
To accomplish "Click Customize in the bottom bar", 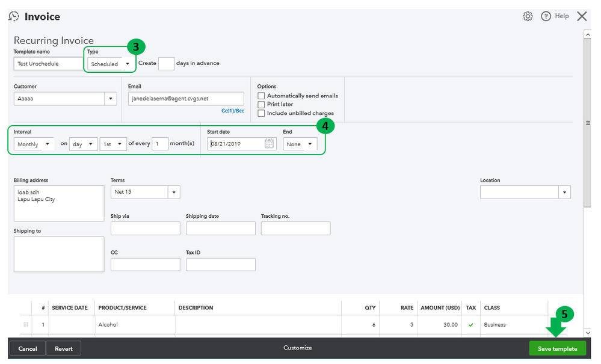I will [x=298, y=348].
